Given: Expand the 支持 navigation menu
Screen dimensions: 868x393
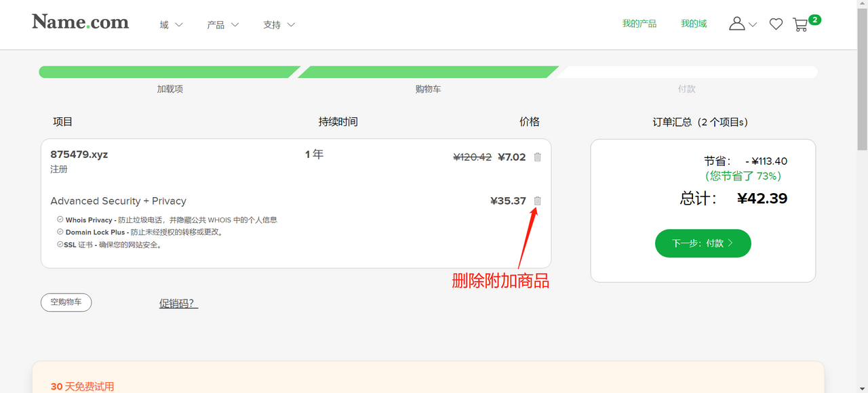Looking at the screenshot, I should (x=279, y=25).
